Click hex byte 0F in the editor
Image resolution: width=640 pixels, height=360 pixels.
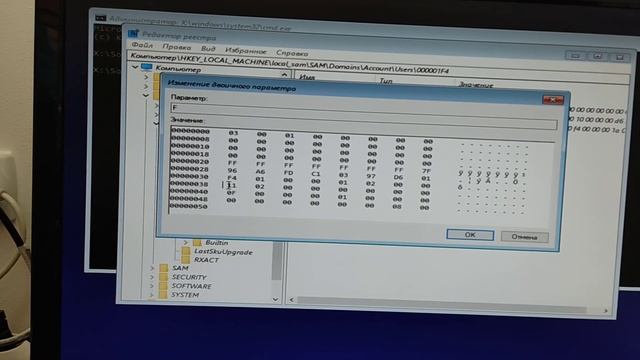(x=231, y=193)
